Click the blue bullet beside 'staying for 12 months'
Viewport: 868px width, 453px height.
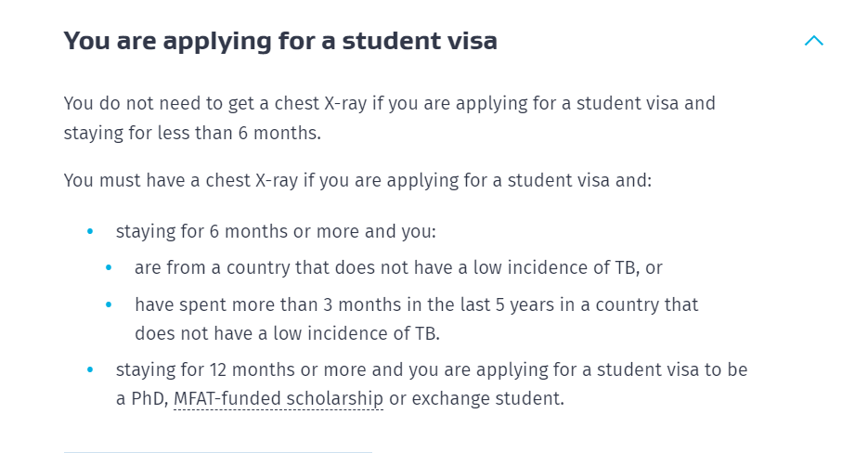[x=90, y=370]
